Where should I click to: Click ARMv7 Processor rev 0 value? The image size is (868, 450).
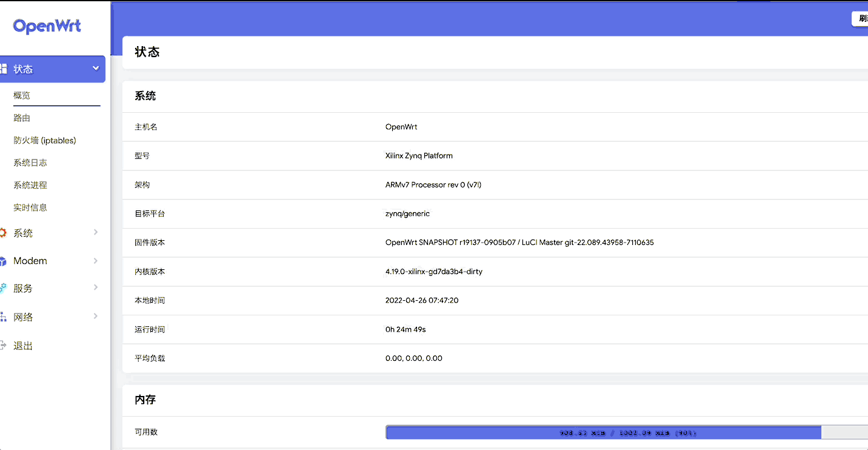pyautogui.click(x=433, y=185)
